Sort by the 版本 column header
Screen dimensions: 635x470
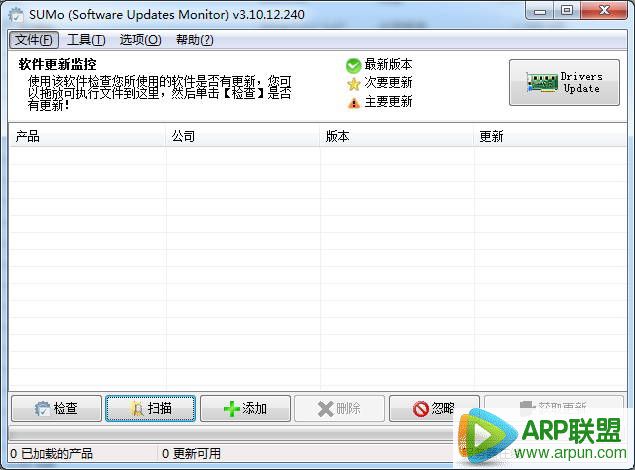click(396, 136)
